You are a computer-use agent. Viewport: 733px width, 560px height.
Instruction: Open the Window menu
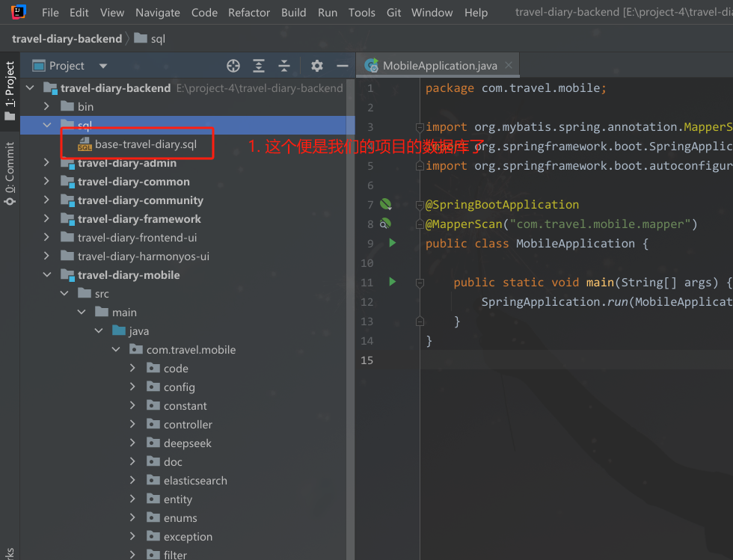432,13
